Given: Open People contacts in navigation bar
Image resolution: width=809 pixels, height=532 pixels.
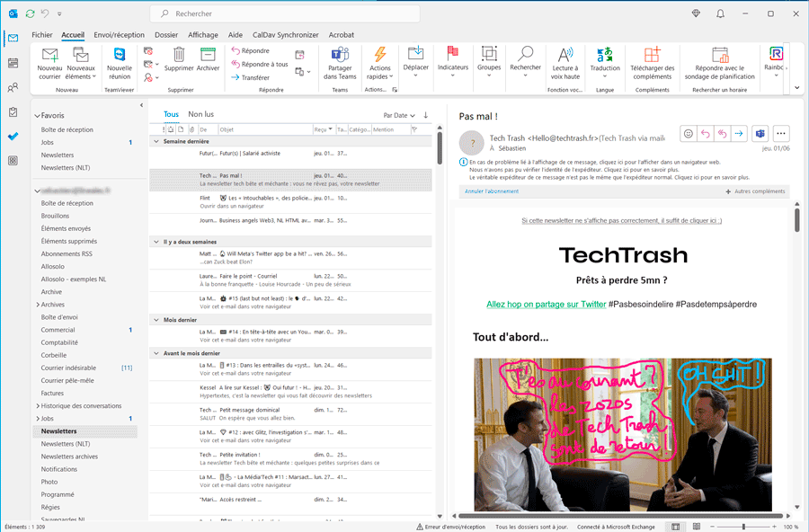Looking at the screenshot, I should 13,88.
